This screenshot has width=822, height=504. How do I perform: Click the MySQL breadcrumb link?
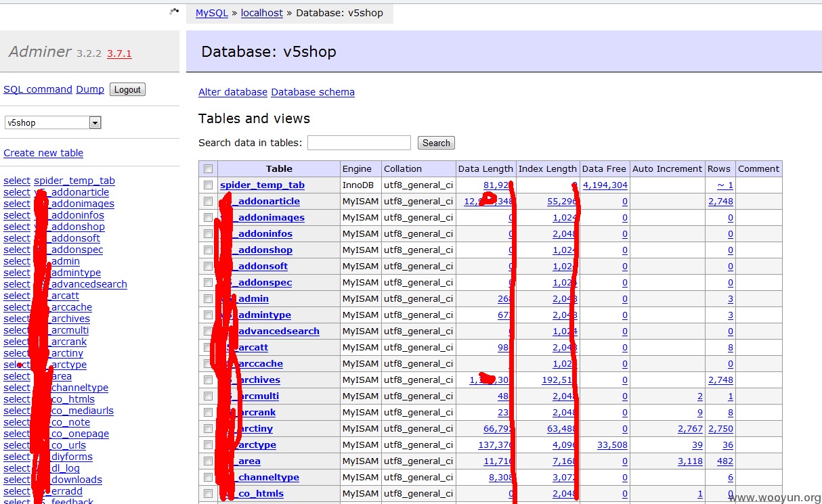tap(212, 13)
